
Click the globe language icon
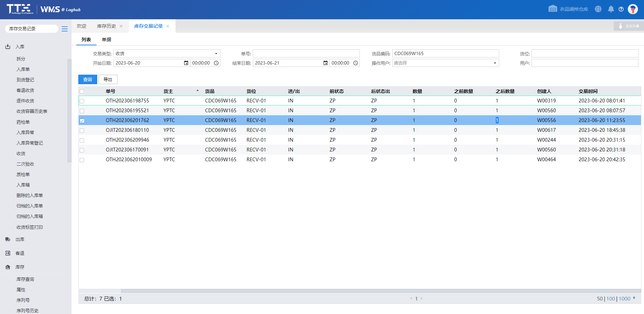click(598, 9)
